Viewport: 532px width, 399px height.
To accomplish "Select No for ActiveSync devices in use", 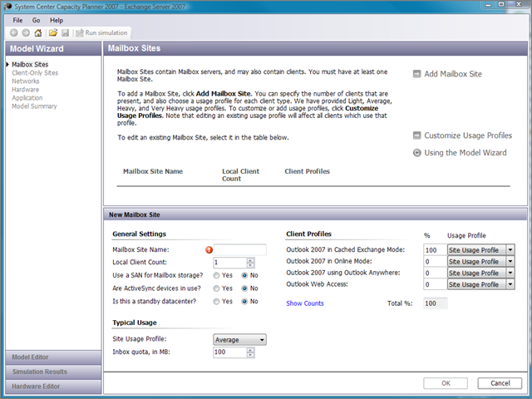I will (x=244, y=288).
